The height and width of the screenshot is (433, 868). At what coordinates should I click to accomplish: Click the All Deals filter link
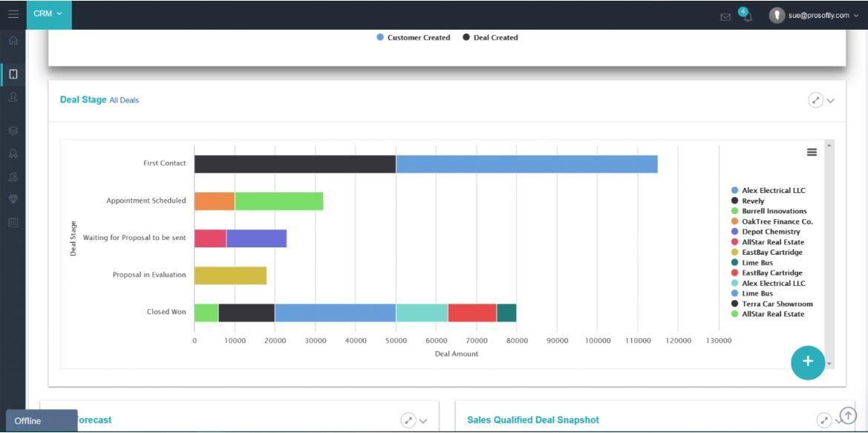124,100
